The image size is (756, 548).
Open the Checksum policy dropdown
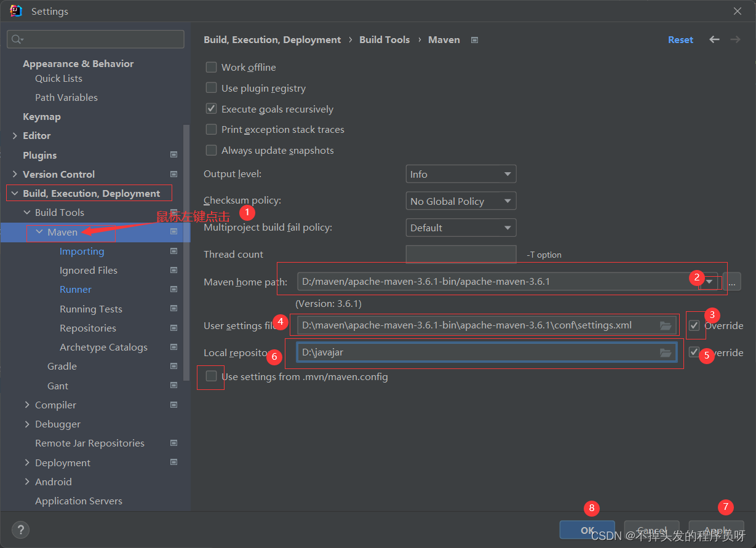[x=461, y=201]
